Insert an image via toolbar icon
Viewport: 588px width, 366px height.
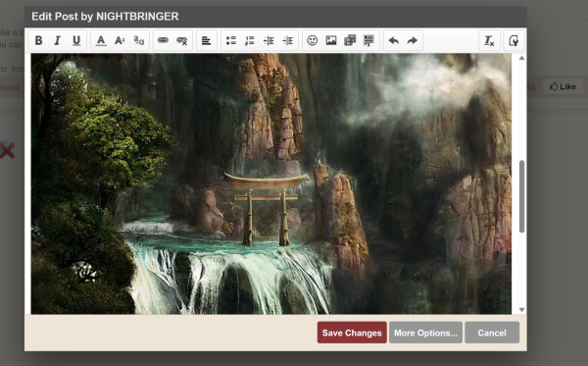331,40
